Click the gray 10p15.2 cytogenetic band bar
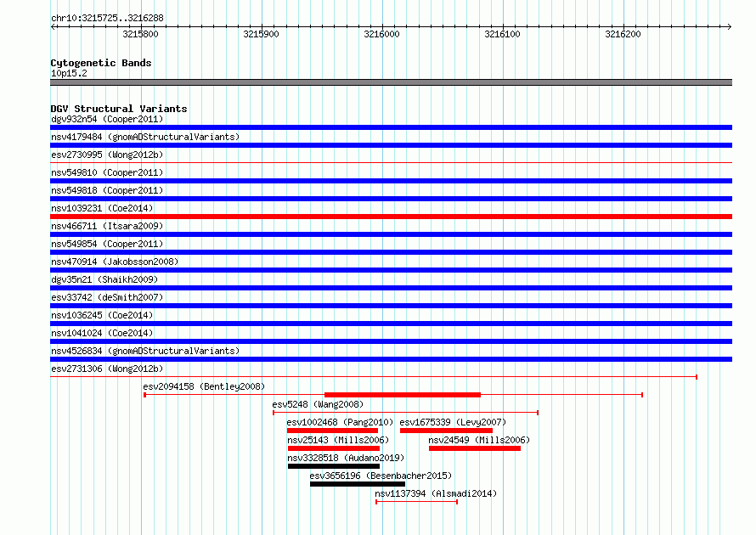Image resolution: width=756 pixels, height=535 pixels. (x=391, y=82)
